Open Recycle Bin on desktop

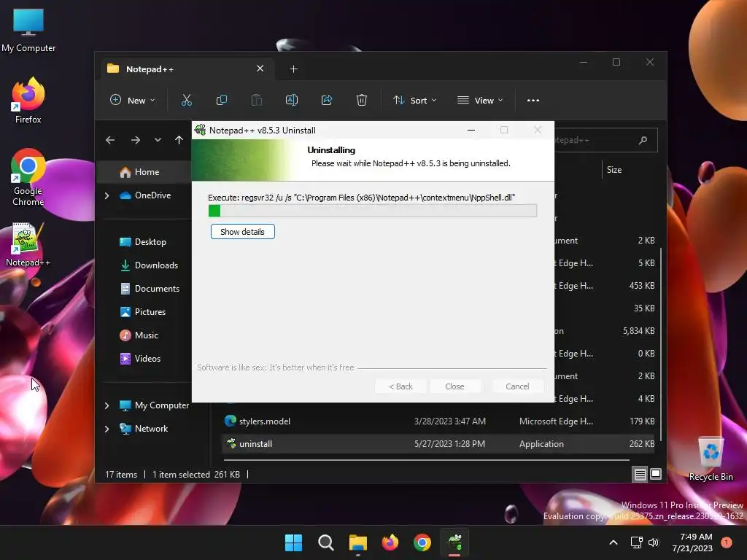[x=711, y=459]
